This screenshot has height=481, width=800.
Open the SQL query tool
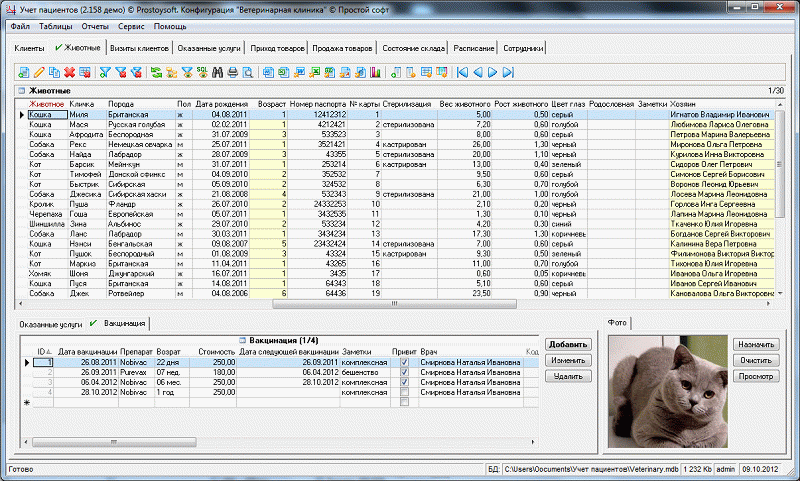(202, 72)
